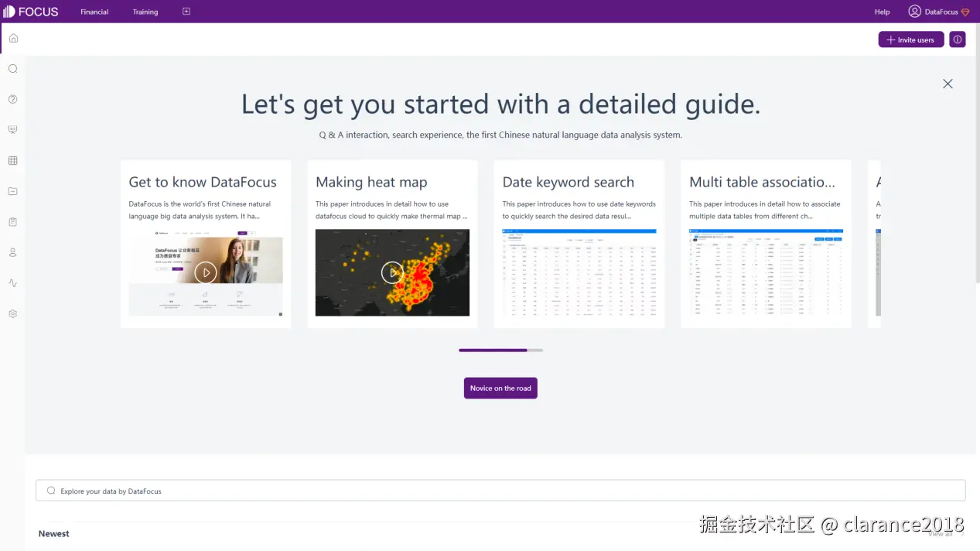Image resolution: width=980 pixels, height=551 pixels.
Task: Click the orange diamond icon in header
Action: pos(965,12)
